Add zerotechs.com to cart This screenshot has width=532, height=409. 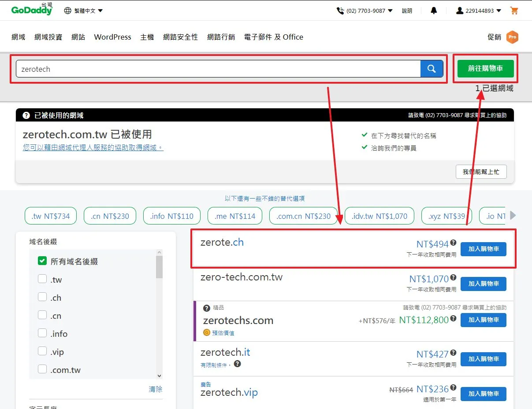coord(484,320)
